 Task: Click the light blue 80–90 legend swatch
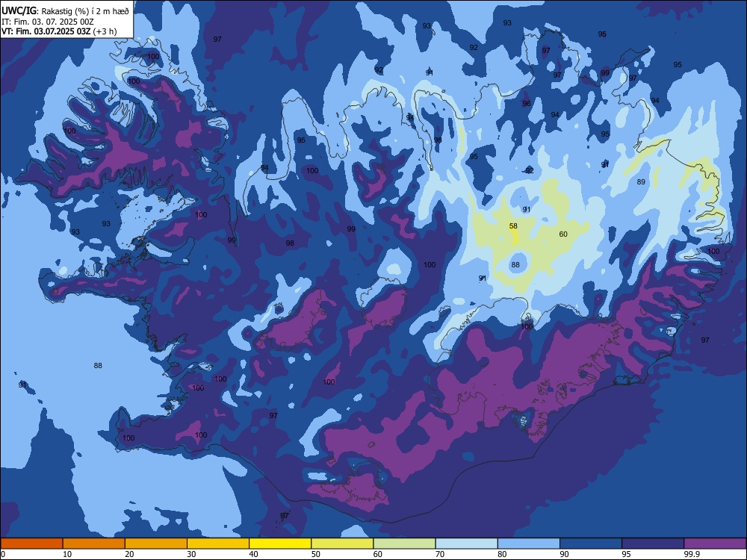(x=529, y=544)
